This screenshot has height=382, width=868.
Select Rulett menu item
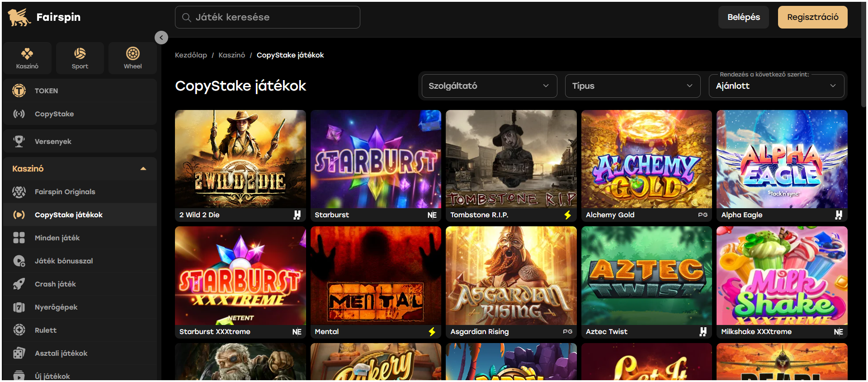click(x=80, y=330)
